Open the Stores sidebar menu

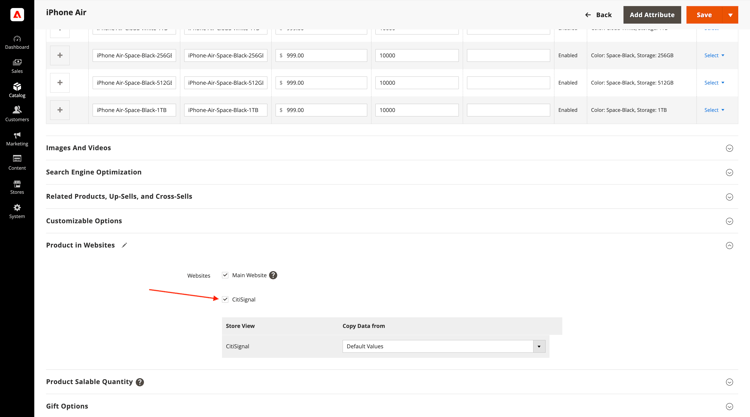click(x=17, y=187)
